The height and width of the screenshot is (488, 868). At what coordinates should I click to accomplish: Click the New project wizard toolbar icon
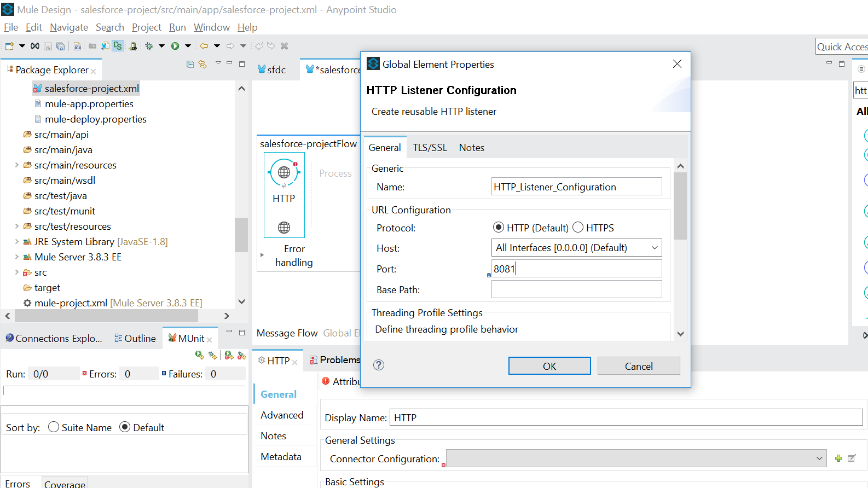click(x=9, y=46)
